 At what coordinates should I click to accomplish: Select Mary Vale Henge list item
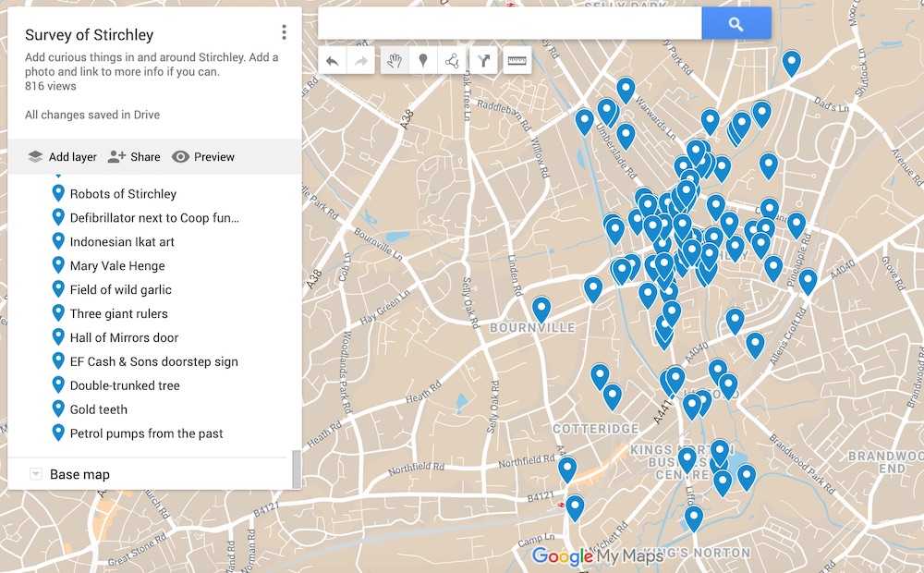coord(117,266)
